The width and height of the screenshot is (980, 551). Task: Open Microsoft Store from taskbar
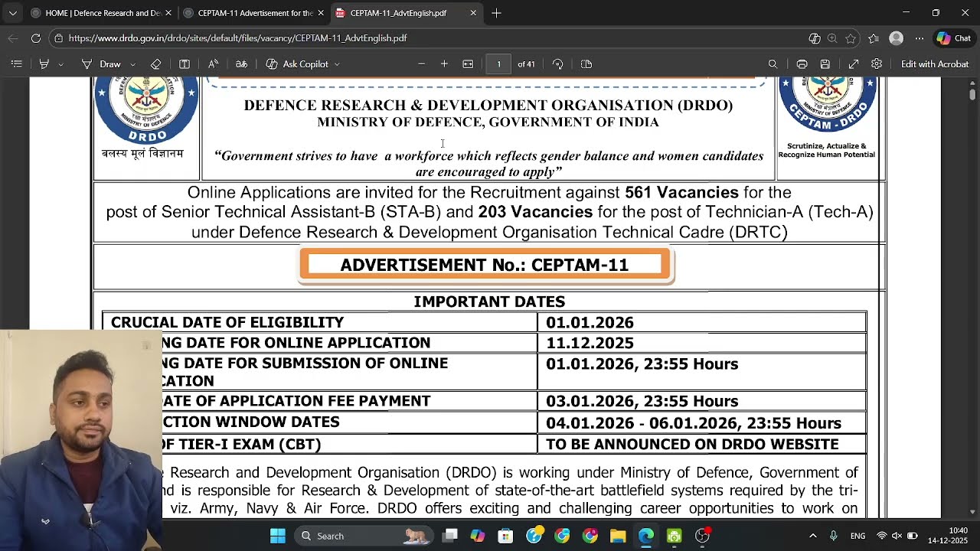coord(505,536)
